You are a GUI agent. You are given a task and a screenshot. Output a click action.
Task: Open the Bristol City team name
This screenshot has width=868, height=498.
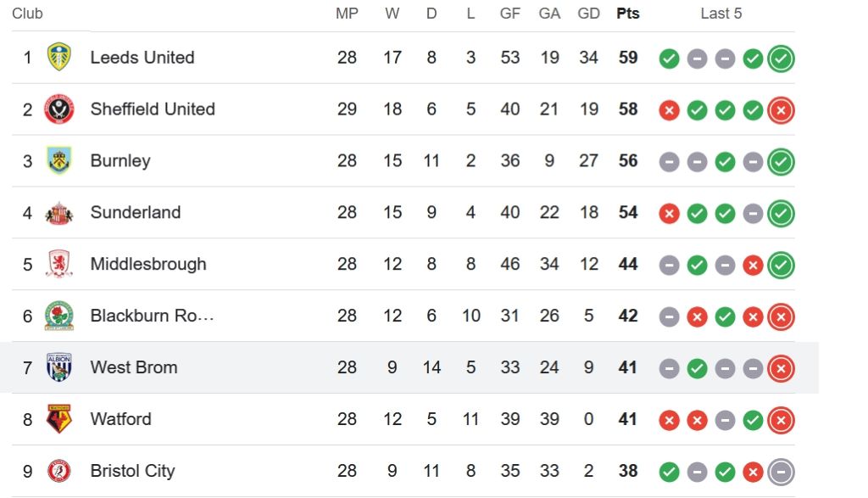(133, 471)
